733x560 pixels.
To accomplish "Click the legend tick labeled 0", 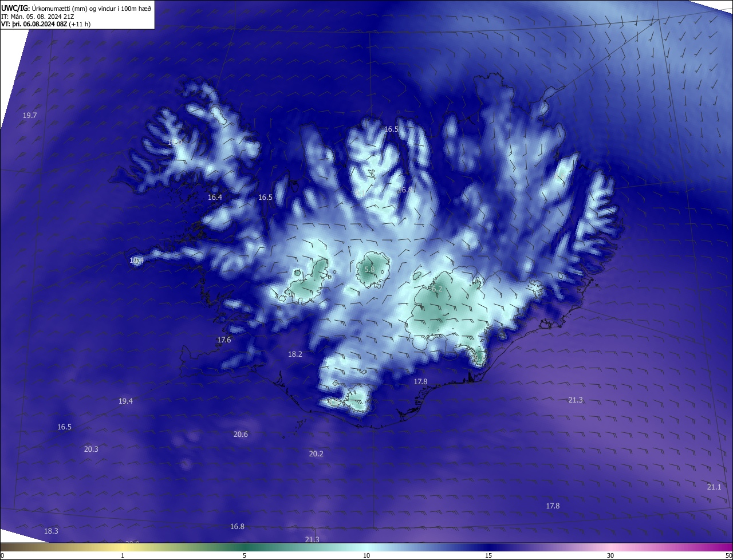I will 2,556.
